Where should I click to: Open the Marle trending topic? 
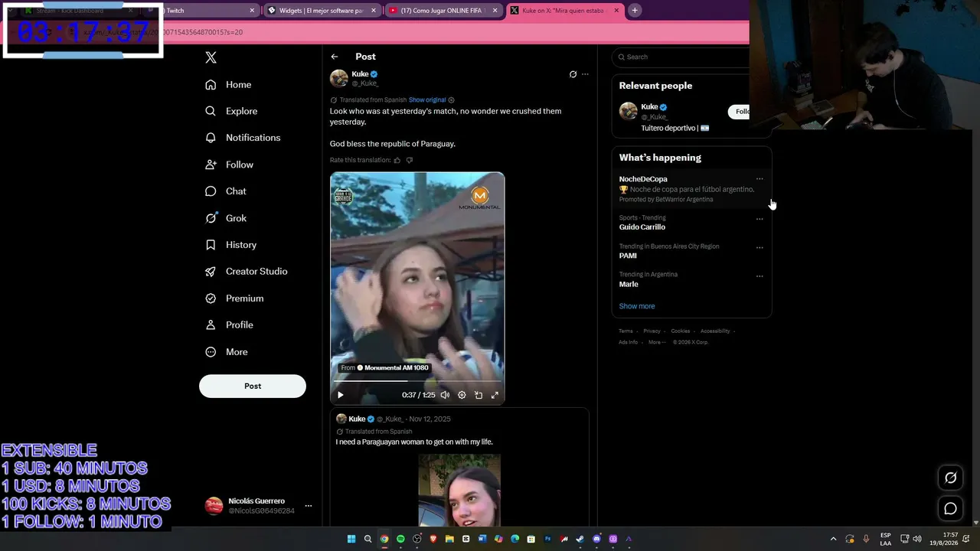(629, 284)
